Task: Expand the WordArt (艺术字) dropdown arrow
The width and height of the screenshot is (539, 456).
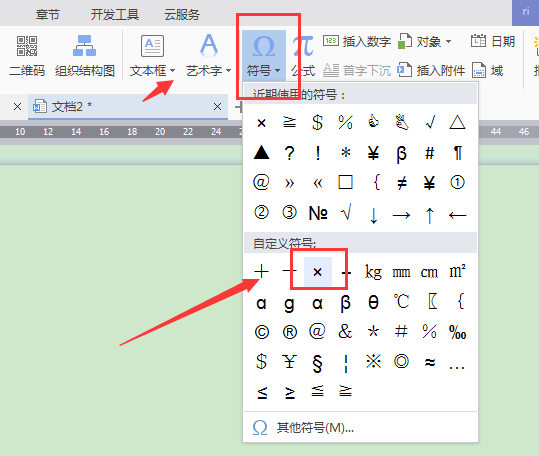Action: click(x=229, y=71)
